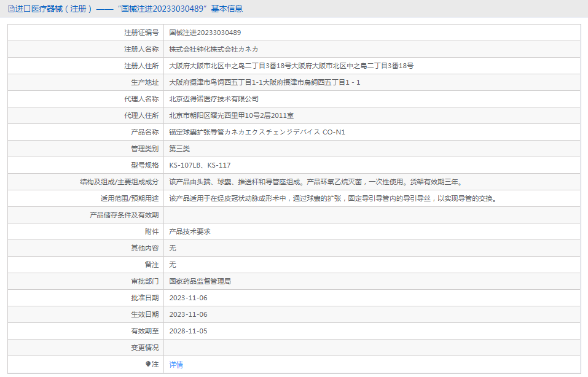Click the 注 label in the last row
Screen dimensions: 588x377
155,364
